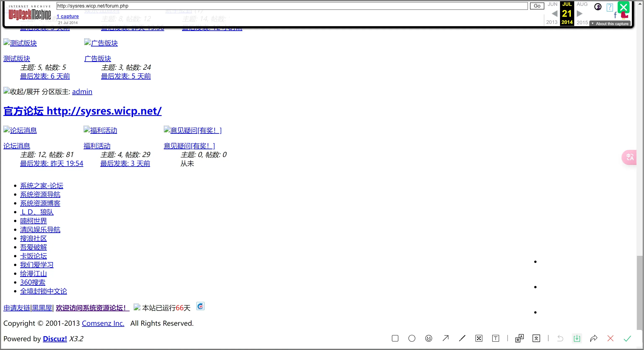Open the 吾爱破解 friend link
644x350 pixels.
(34, 247)
